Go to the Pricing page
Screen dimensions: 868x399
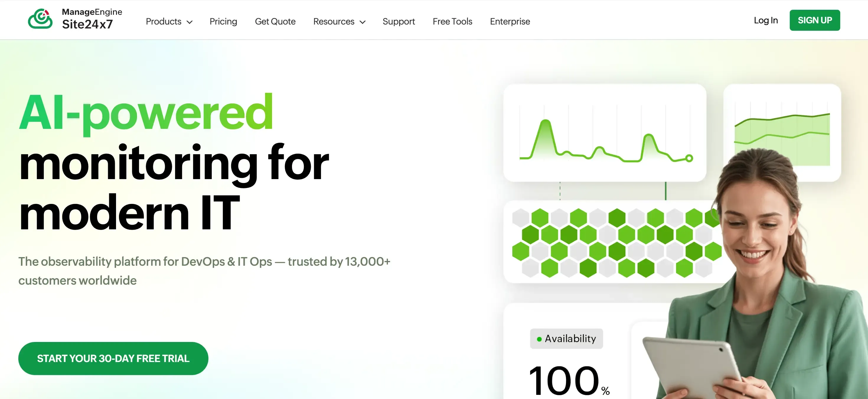[223, 21]
